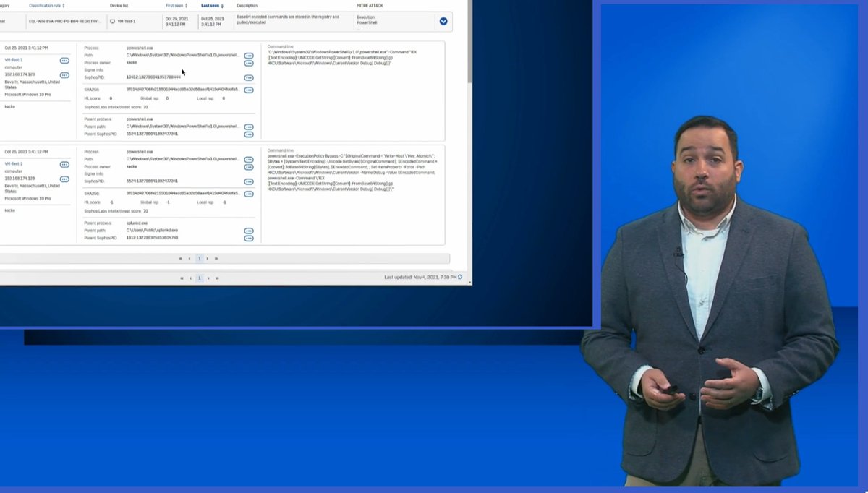The height and width of the screenshot is (493, 868).
Task: Open the IP address ellipsis in the 10412 process card
Action: tap(64, 74)
